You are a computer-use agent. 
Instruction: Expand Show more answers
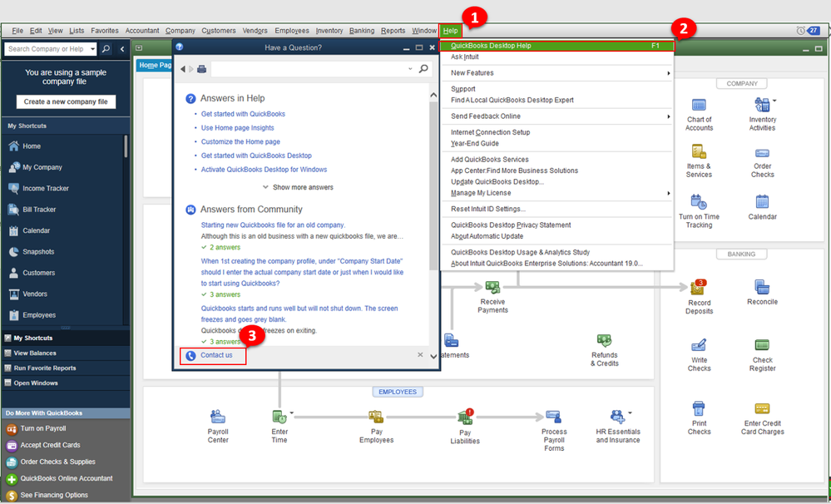point(298,187)
